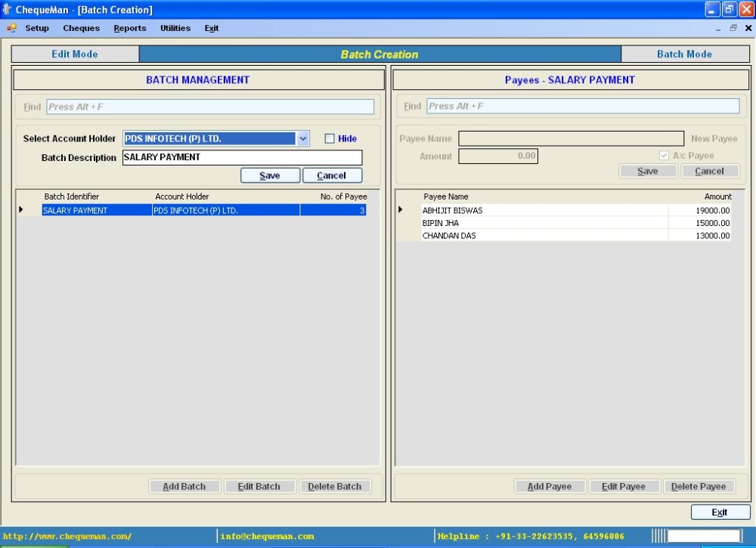756x548 pixels.
Task: Click the amount 19000.00 cell
Action: (x=699, y=210)
